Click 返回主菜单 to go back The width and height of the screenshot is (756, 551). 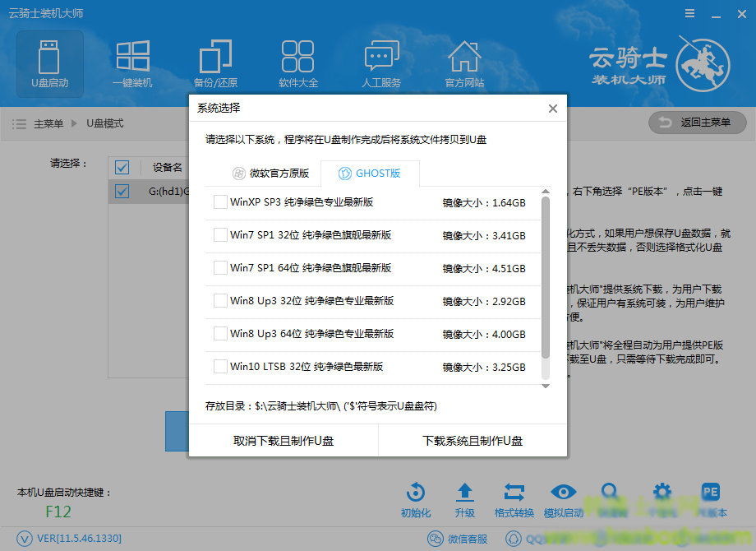click(696, 123)
